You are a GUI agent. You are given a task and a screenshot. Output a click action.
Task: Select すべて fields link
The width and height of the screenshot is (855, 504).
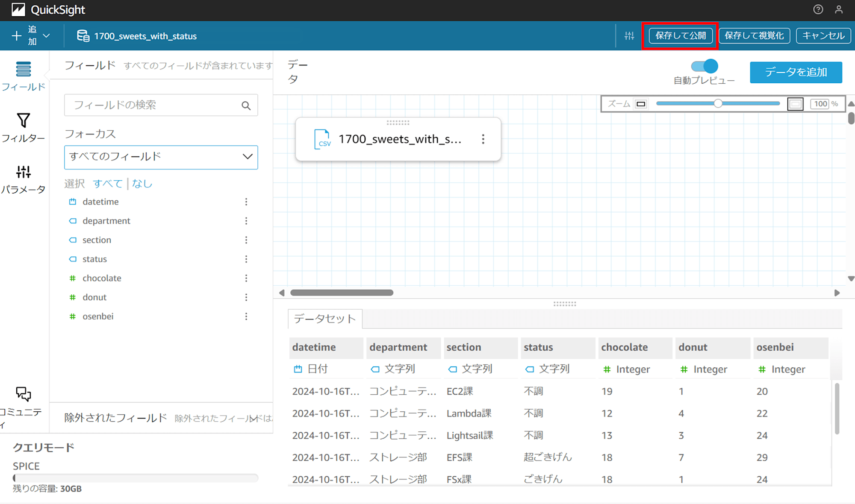click(108, 184)
